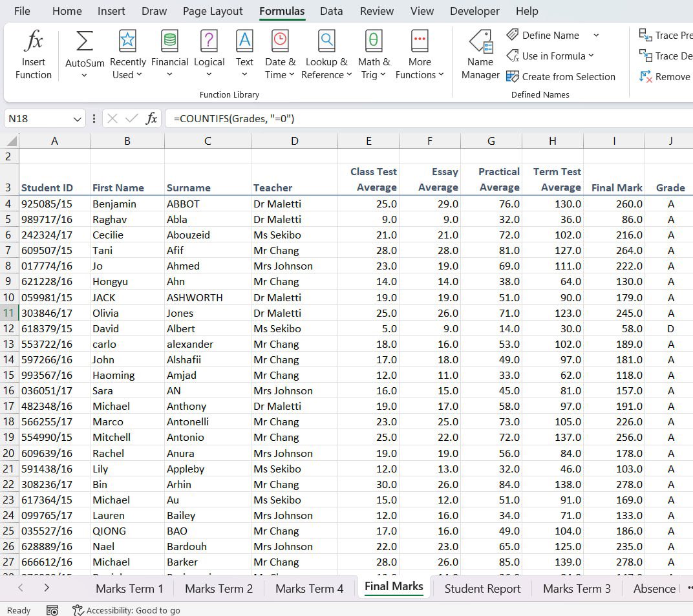693x616 pixels.
Task: Open the Marks Term 3 sheet
Action: [x=577, y=589]
